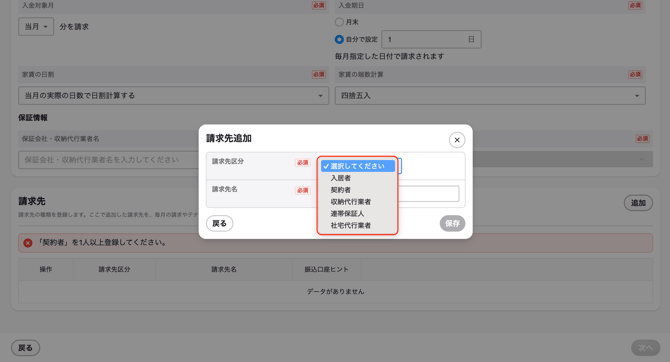Select the 選択してください placeholder option
The height and width of the screenshot is (362, 670).
[x=358, y=166]
